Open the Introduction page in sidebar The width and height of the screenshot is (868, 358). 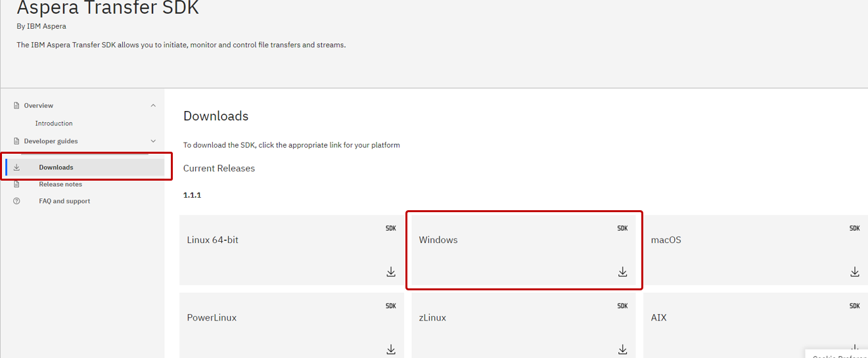point(54,123)
